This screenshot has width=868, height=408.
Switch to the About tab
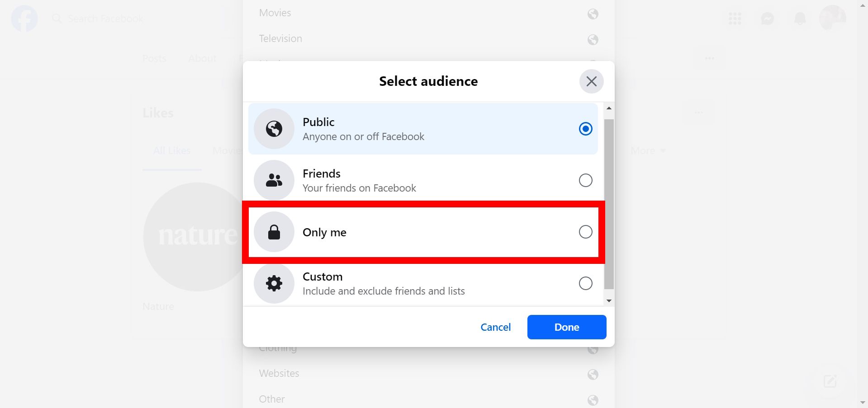202,58
